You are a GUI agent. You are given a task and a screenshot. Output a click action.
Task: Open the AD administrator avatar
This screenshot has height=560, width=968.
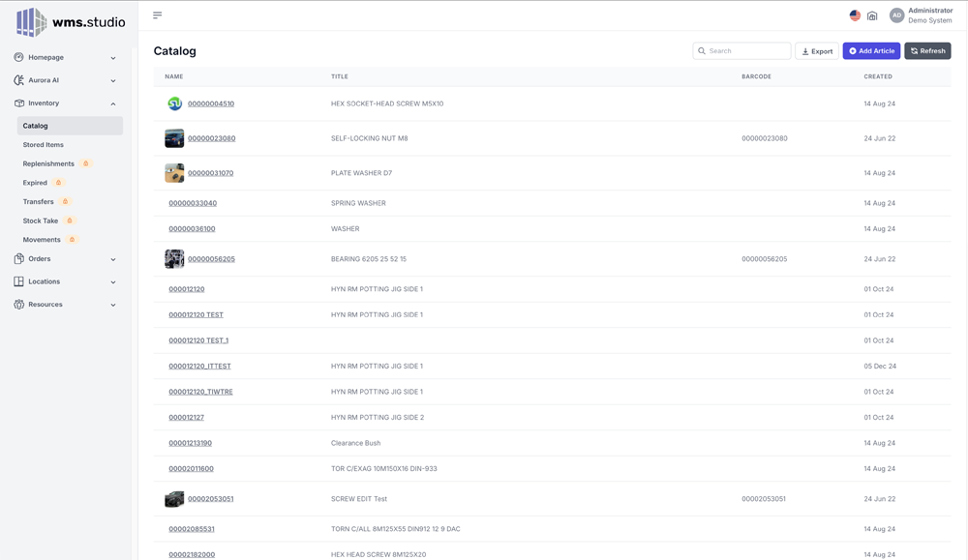pyautogui.click(x=896, y=15)
